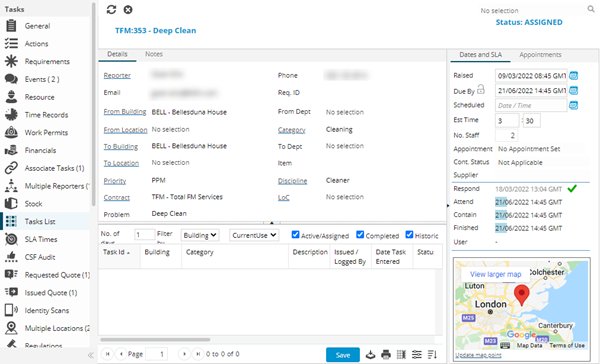Toggle the Due By lock icon
Screen dimensions: 600x364
coord(481,89)
